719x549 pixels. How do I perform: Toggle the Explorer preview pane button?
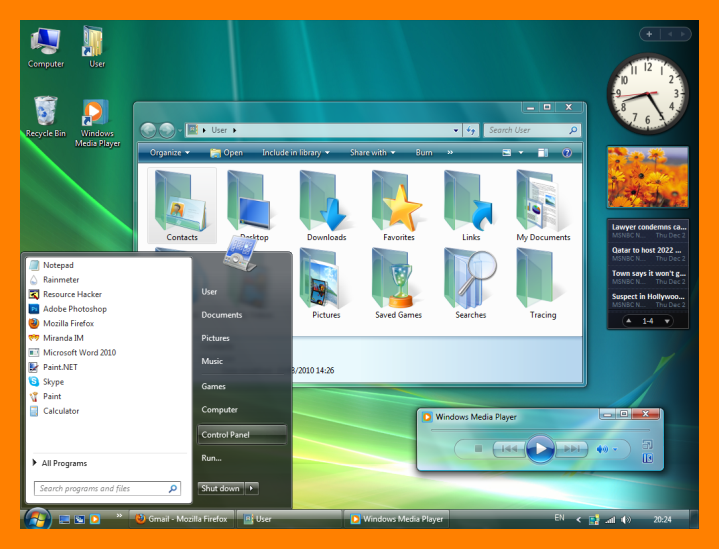tap(543, 153)
